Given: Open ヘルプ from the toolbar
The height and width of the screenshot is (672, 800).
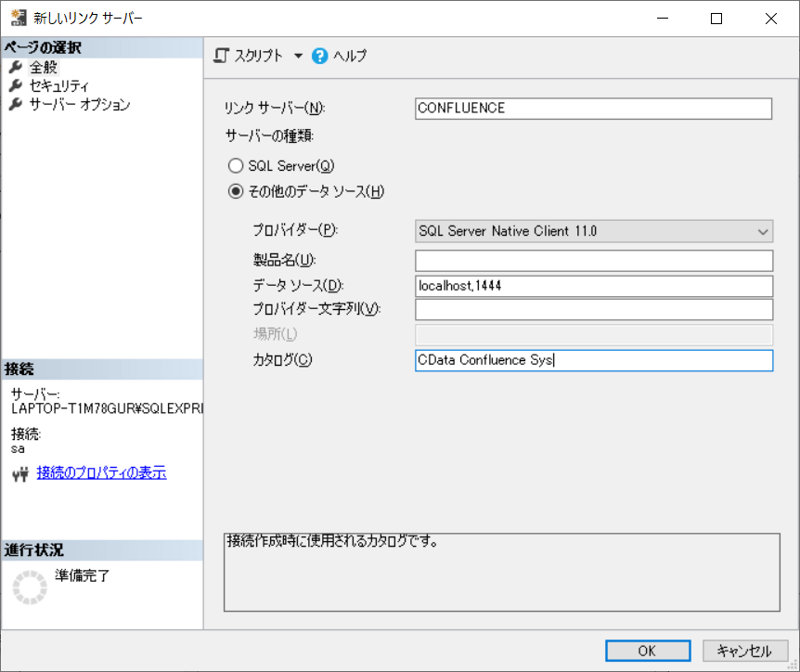Looking at the screenshot, I should pyautogui.click(x=350, y=56).
